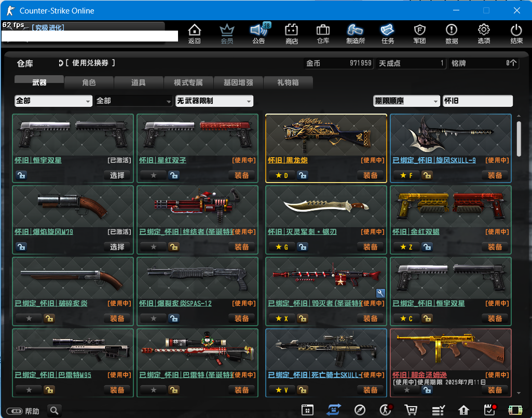Click the 金币 971959 gold balance
This screenshot has width=532, height=418.
(x=338, y=63)
